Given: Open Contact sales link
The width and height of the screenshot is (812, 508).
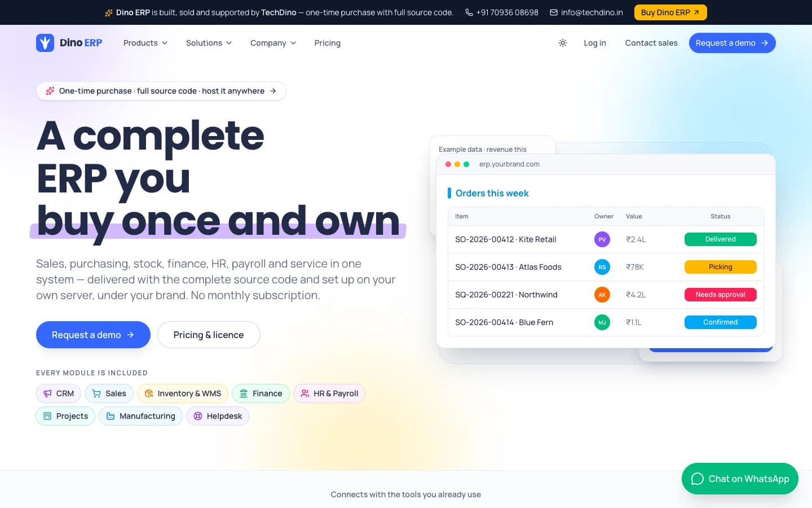Looking at the screenshot, I should [651, 43].
